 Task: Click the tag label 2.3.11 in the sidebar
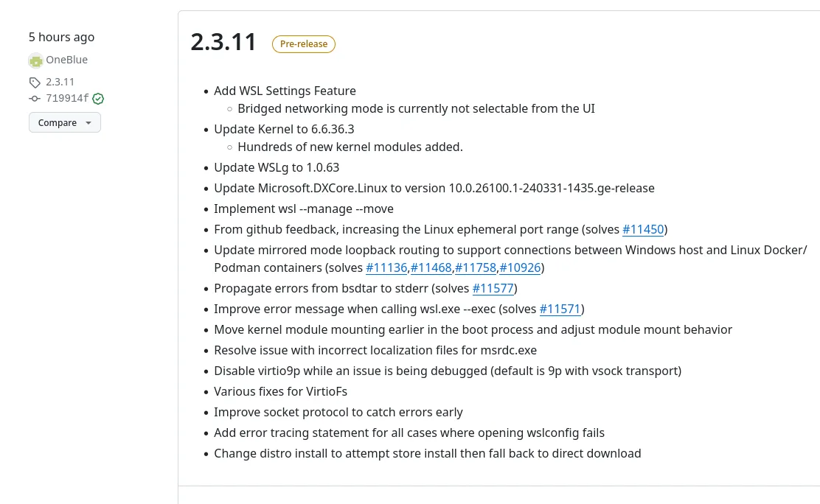[x=60, y=82]
